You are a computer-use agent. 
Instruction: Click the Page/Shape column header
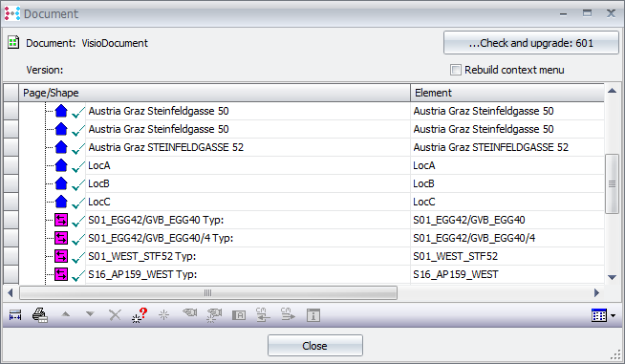(214, 93)
